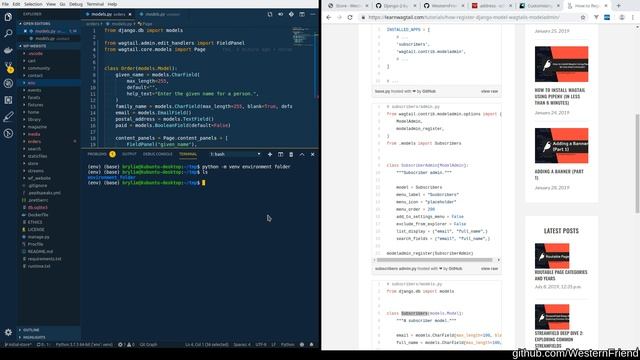The height and width of the screenshot is (360, 640).
Task: Open the Source Control view with badge
Action: coord(9,67)
